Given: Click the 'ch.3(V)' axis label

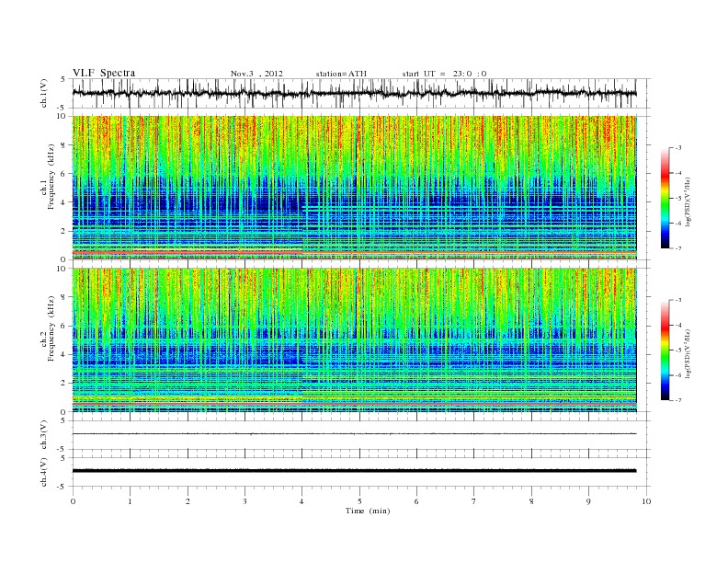Looking at the screenshot, I should 44,435.
